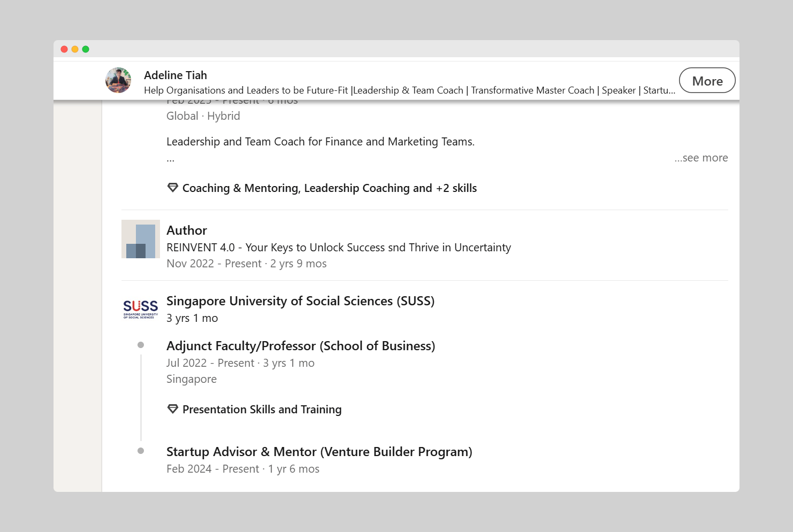Minimize the window with the yellow button
Viewport: 793px width, 532px height.
pos(75,49)
